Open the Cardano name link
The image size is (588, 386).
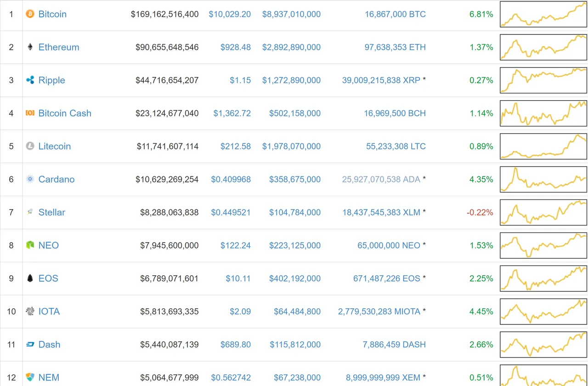[x=57, y=180]
